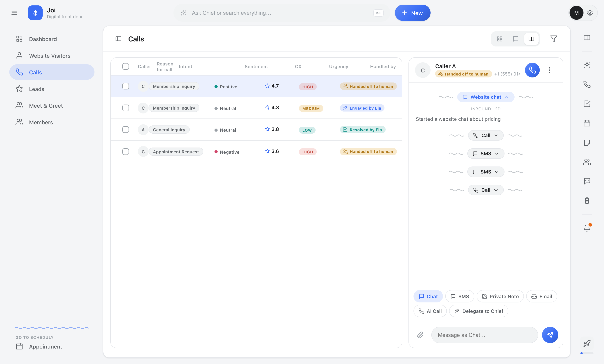Open Website Visitors page
This screenshot has width=604, height=364.
pos(52,56)
